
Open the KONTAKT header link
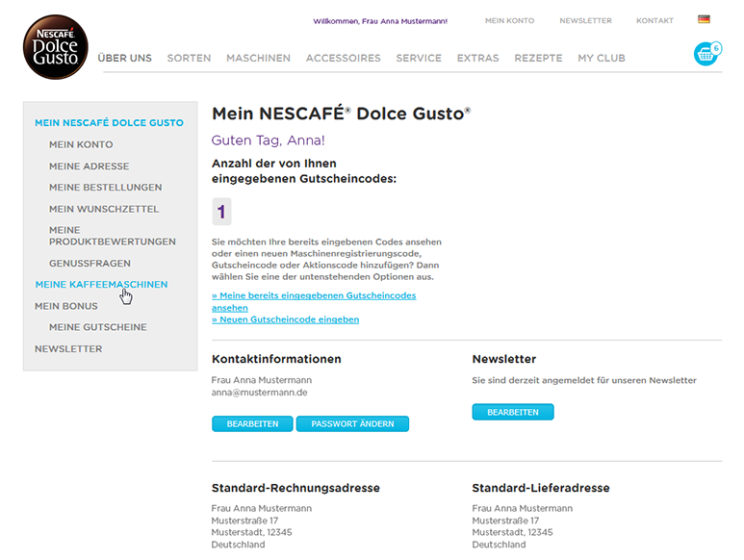click(x=654, y=21)
